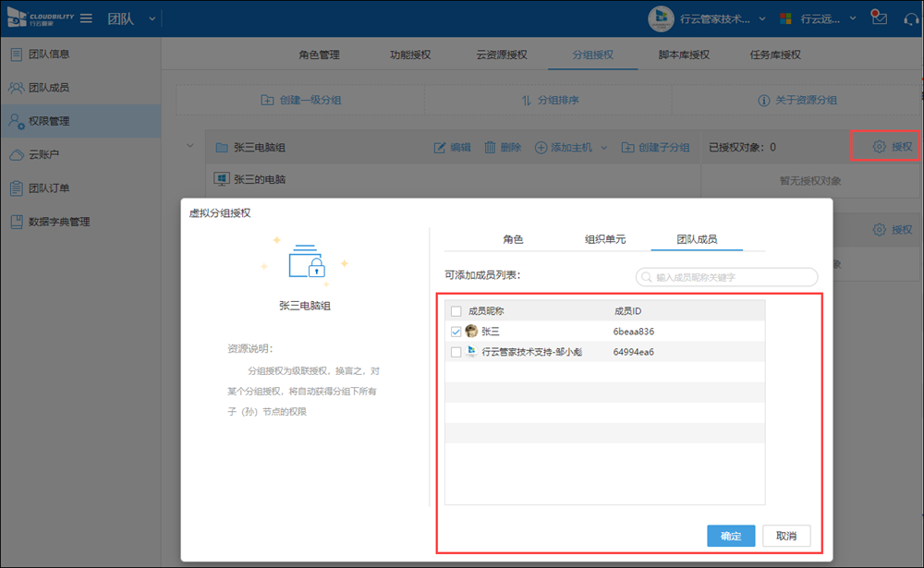Switch to the 团队成员 tab in dialog
924x568 pixels.
pyautogui.click(x=697, y=239)
